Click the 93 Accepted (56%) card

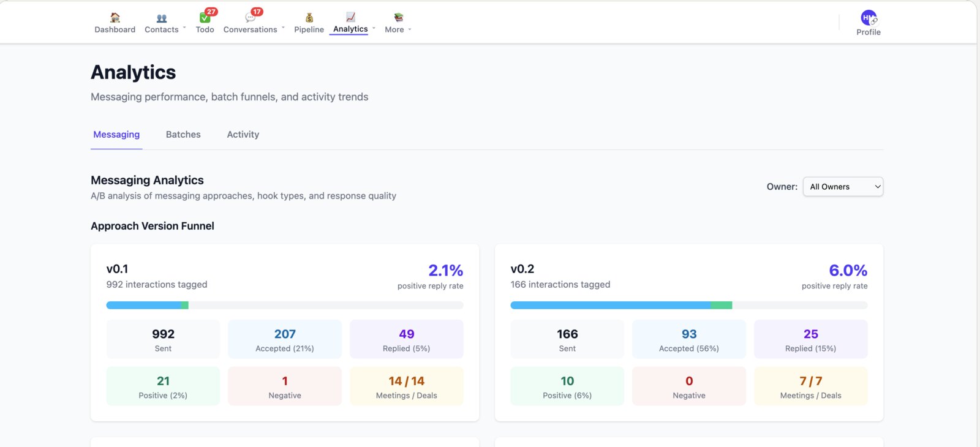click(689, 339)
